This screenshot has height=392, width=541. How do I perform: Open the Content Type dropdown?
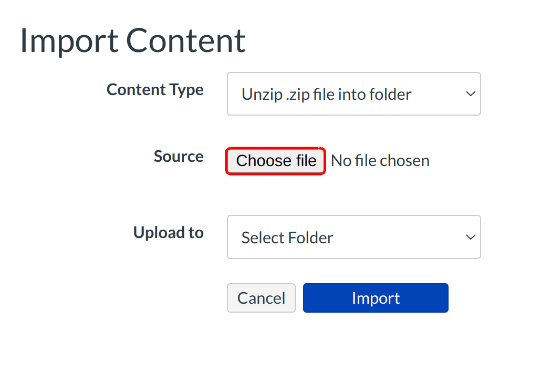click(353, 94)
